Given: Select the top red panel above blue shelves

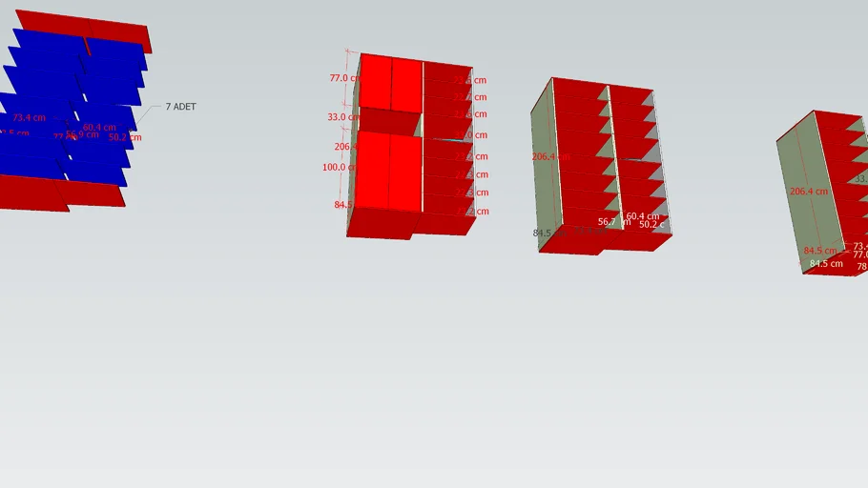Looking at the screenshot, I should 84,30.
